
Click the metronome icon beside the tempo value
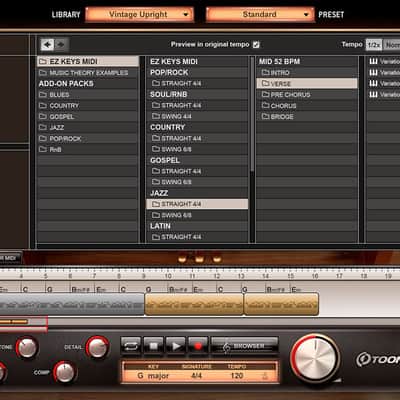click(x=265, y=376)
